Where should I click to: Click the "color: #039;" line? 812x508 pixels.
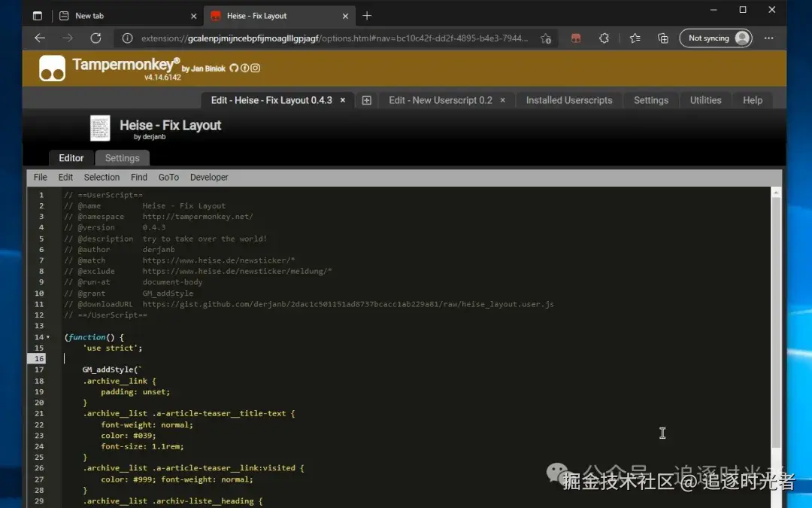tap(129, 436)
